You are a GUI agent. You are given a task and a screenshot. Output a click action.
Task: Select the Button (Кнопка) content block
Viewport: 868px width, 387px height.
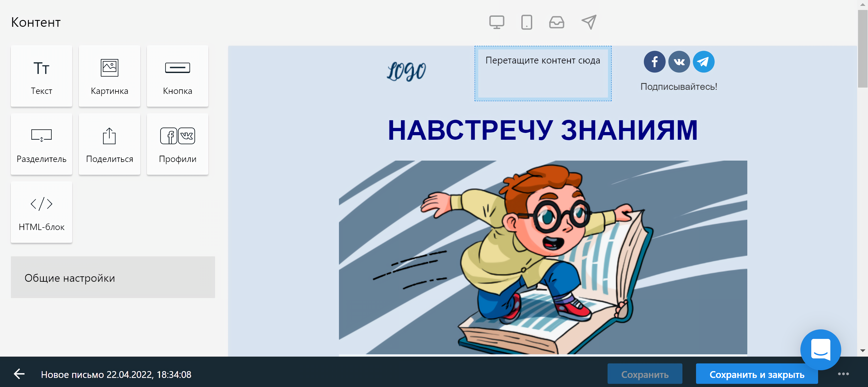(x=178, y=76)
